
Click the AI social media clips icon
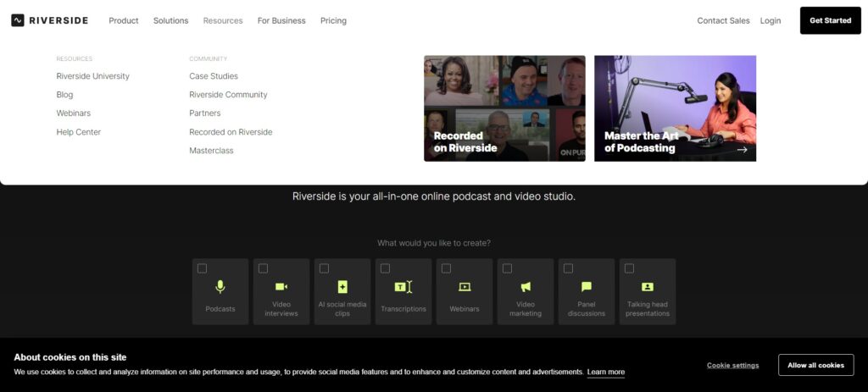point(342,286)
